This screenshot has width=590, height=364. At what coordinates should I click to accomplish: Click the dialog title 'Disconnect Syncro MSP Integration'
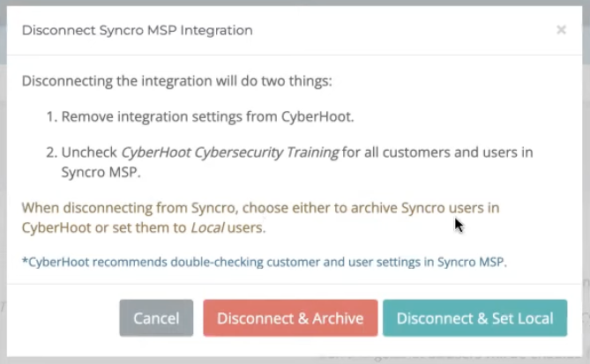pos(138,30)
